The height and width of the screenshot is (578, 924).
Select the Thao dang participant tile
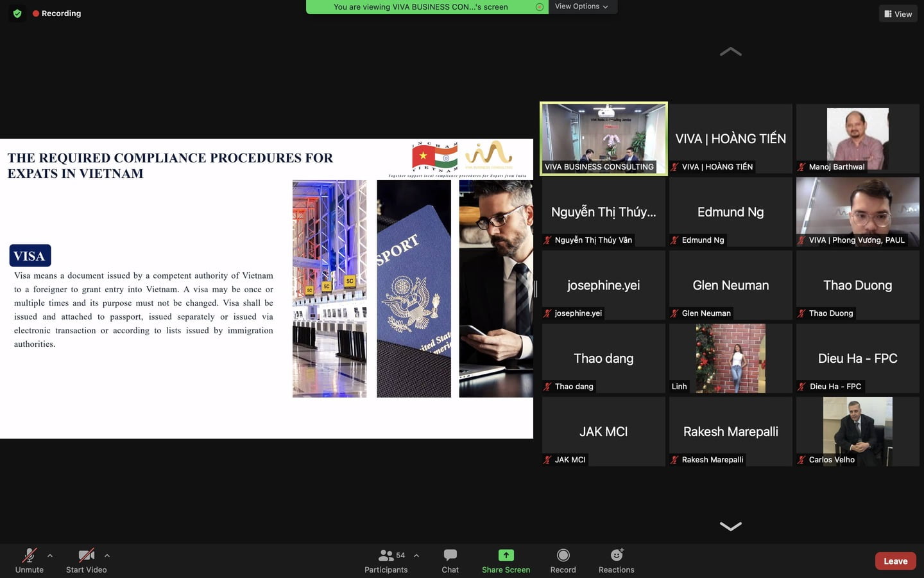click(x=604, y=358)
